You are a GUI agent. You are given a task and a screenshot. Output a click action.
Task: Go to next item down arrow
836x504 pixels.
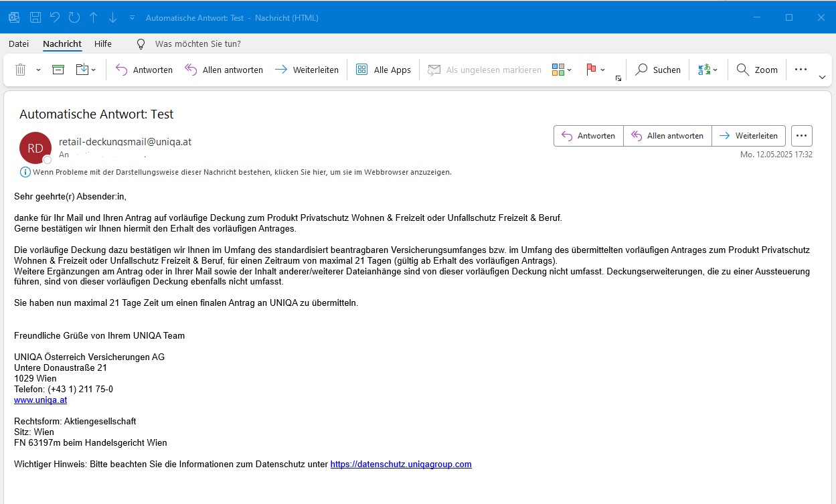pos(112,17)
